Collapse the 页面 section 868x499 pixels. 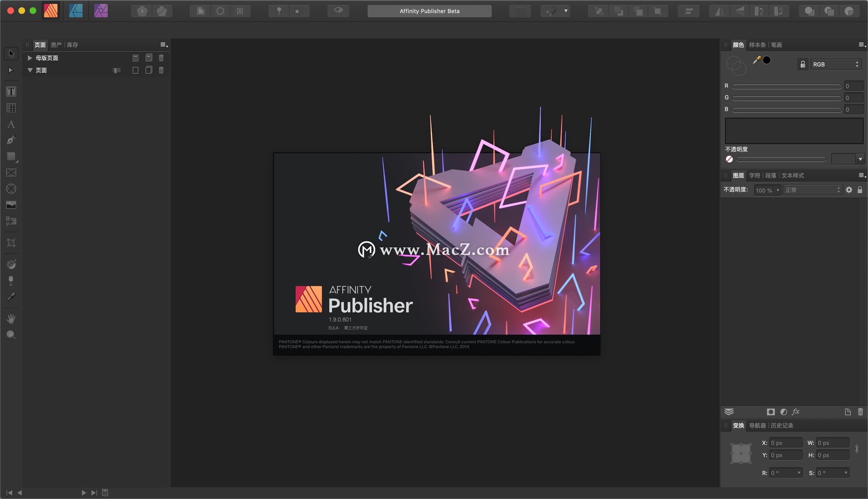tap(30, 70)
